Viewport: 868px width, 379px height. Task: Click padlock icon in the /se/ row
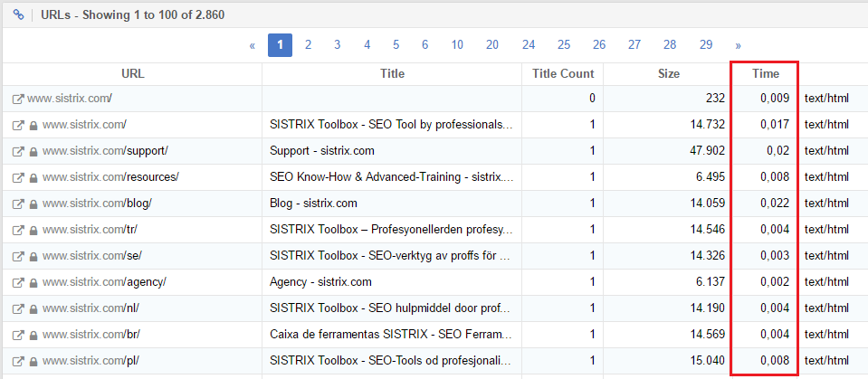tap(33, 256)
